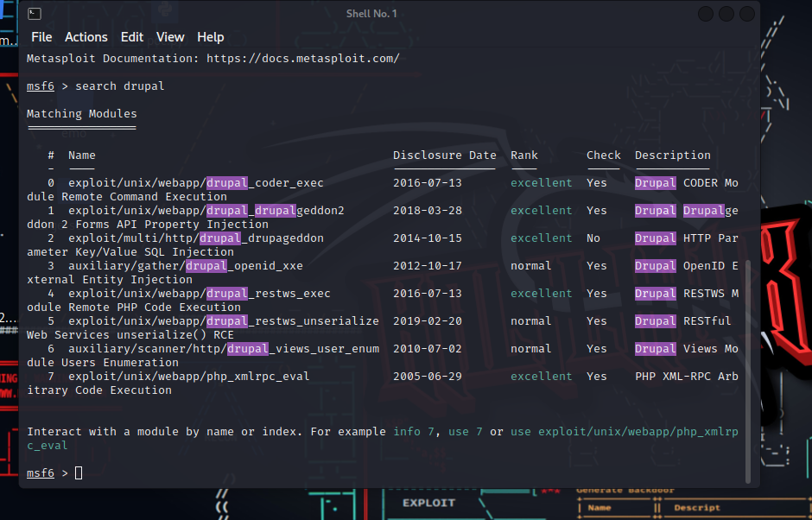Click disclosure date 2010-07-02

[428, 349]
